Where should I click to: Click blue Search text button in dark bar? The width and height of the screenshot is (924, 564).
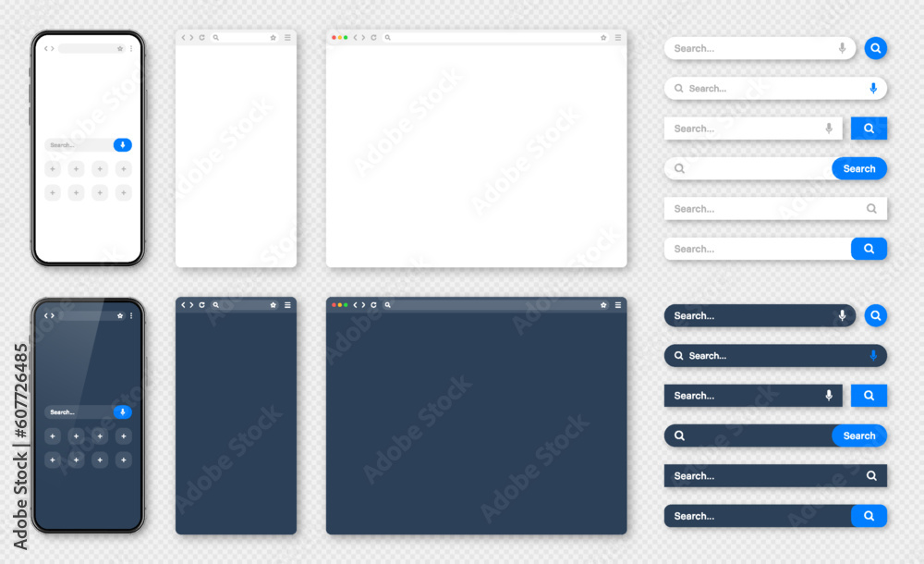click(859, 436)
